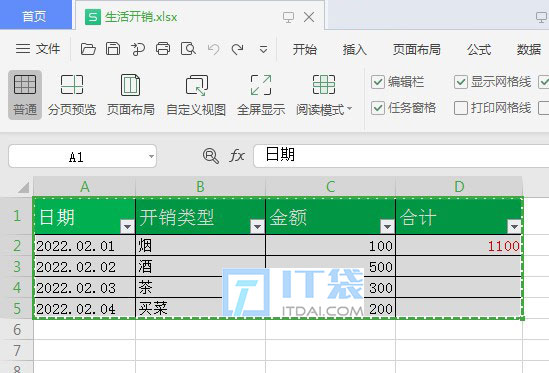
Task: Select cell containing 买菜
Action: click(200, 309)
